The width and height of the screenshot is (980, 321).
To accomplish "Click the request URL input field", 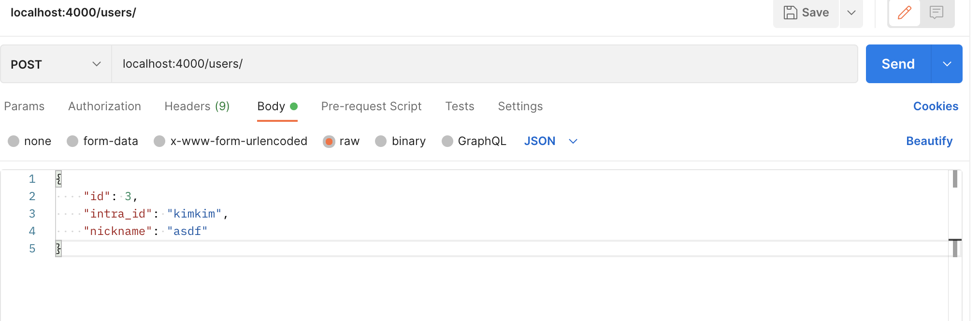I will click(483, 64).
